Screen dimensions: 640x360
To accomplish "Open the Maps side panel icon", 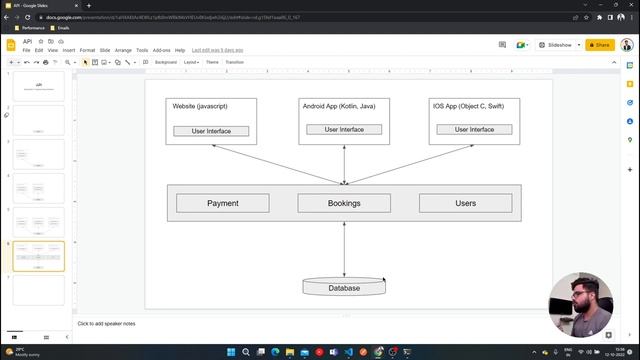I will coord(630,140).
